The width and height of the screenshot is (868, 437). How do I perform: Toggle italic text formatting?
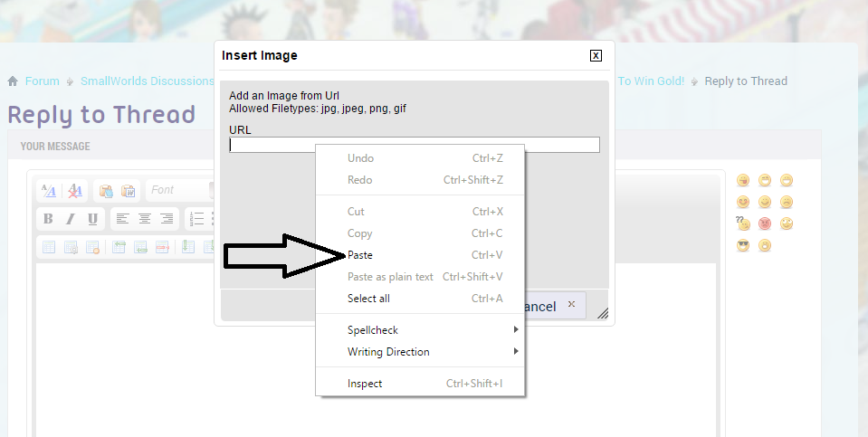(71, 219)
